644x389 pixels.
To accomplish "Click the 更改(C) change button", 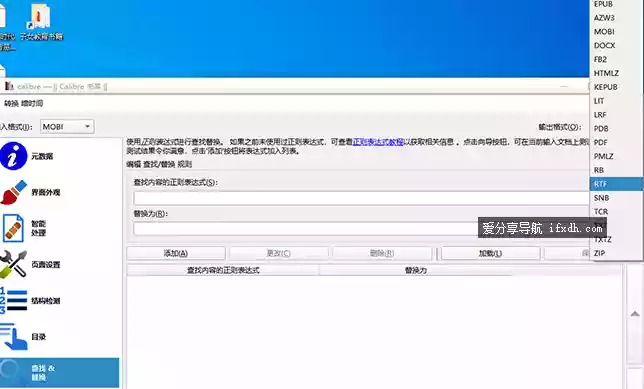I will pos(278,253).
